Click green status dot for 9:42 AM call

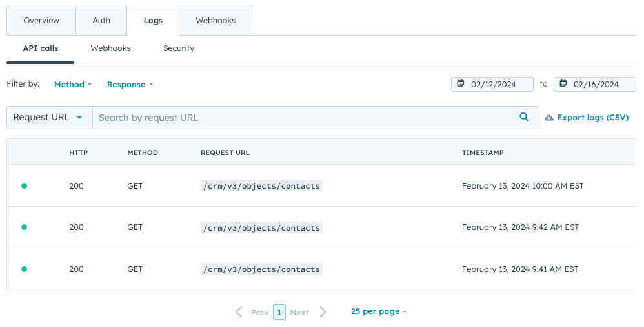[25, 227]
